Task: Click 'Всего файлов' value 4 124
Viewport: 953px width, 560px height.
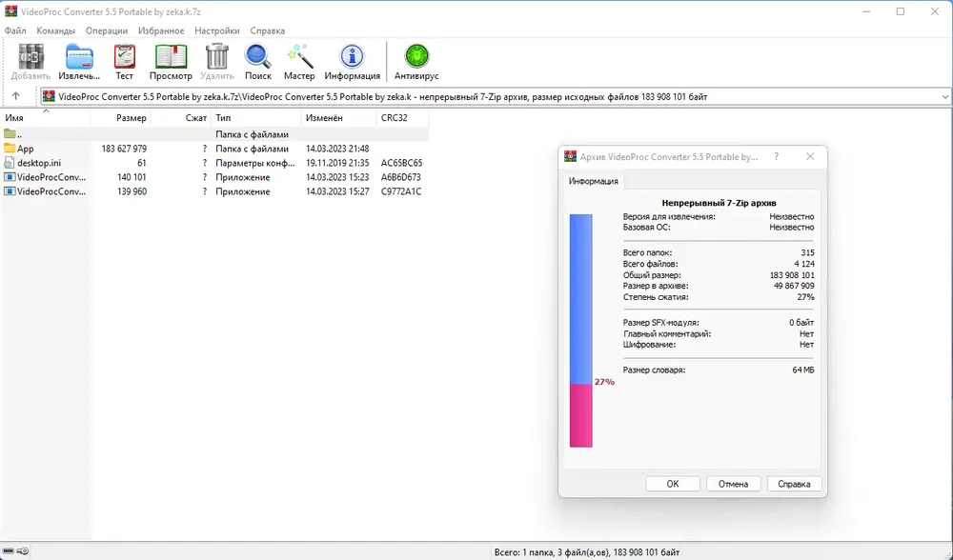Action: click(x=804, y=264)
